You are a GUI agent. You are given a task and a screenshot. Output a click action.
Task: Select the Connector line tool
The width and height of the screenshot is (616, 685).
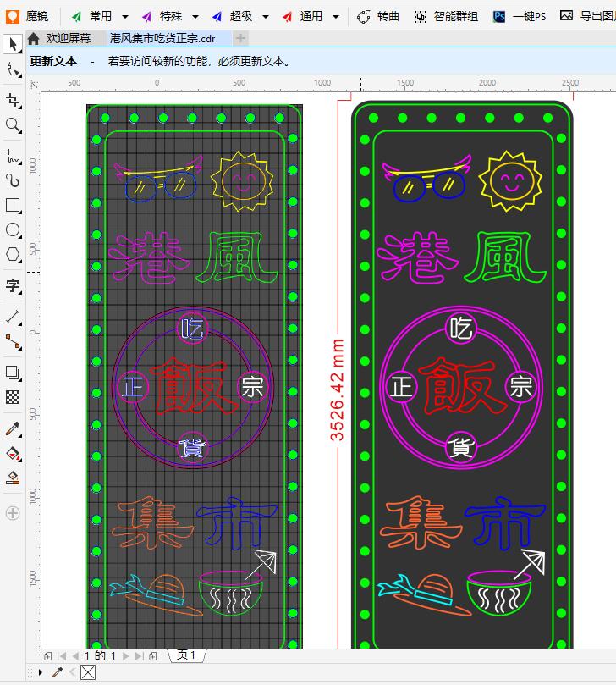[13, 342]
